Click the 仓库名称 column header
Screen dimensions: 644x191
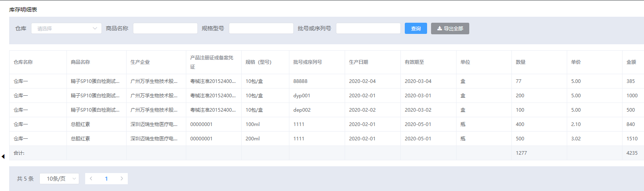(23, 62)
